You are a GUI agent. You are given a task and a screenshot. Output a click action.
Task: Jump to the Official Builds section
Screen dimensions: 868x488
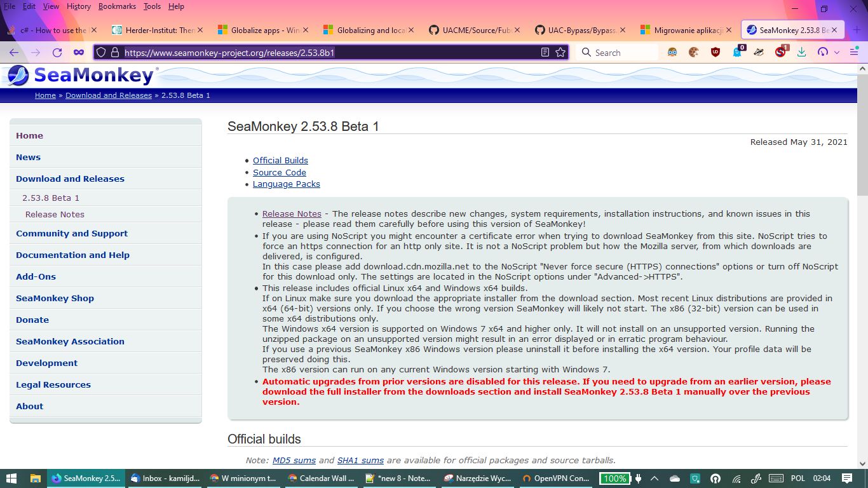(x=280, y=161)
